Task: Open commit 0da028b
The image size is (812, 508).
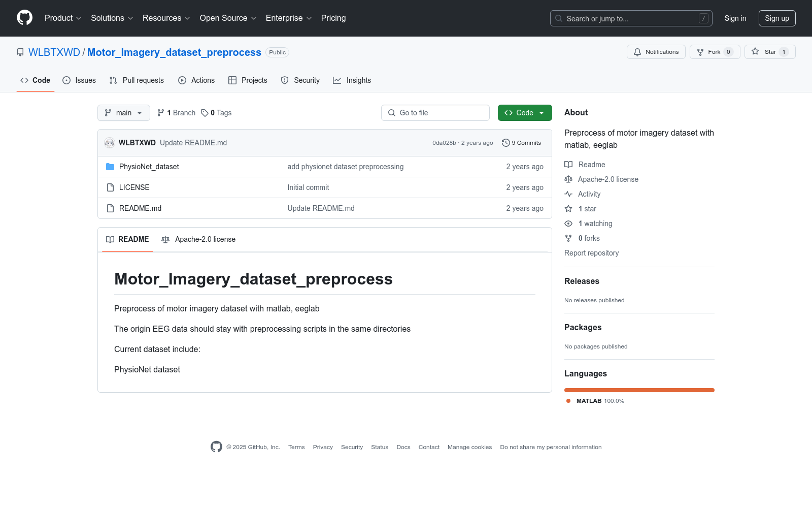Action: [x=444, y=143]
